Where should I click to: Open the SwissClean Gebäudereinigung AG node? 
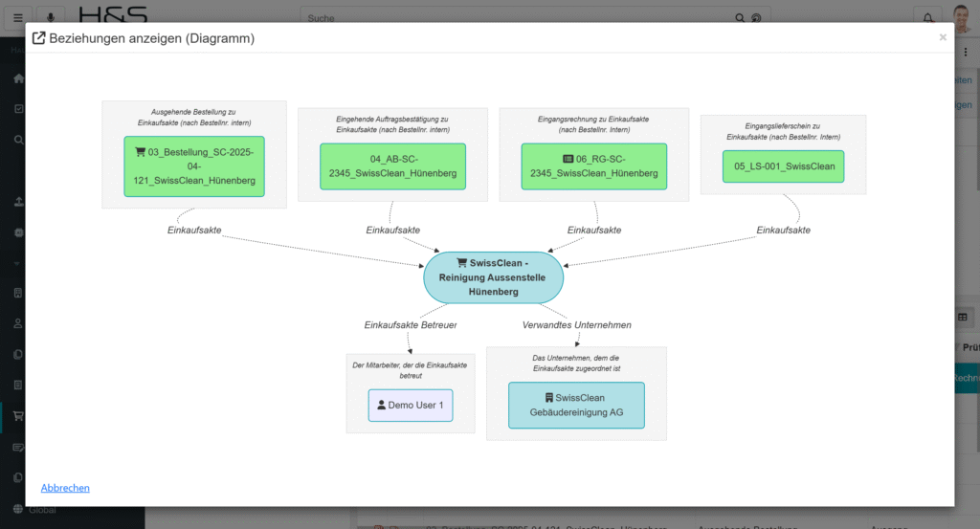[576, 406]
